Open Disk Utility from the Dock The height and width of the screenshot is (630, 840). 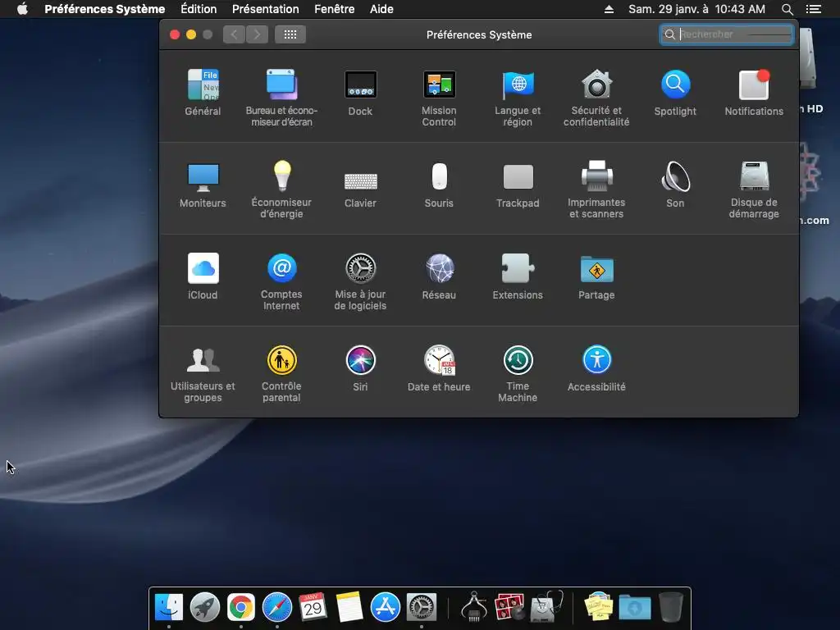(x=546, y=606)
